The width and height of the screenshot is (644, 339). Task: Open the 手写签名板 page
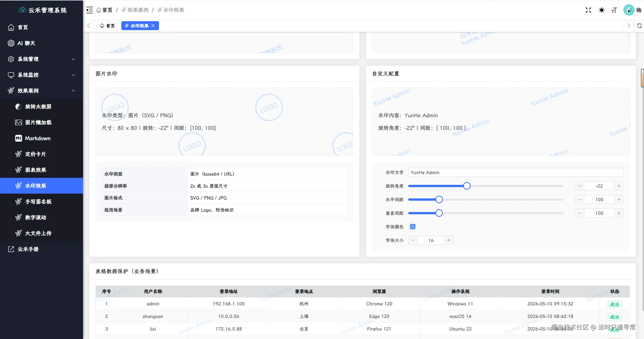point(42,202)
